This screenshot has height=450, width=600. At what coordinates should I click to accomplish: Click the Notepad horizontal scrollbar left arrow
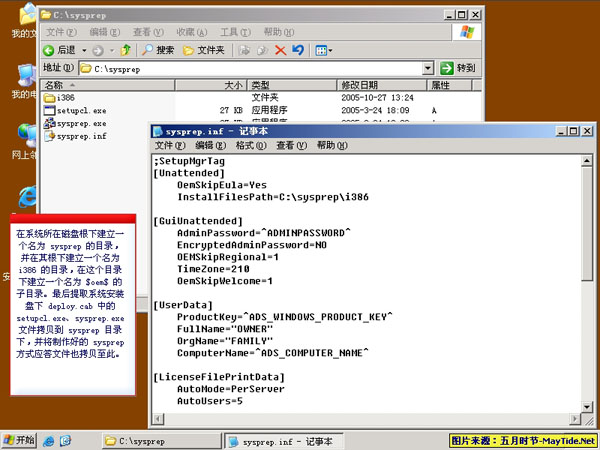(158, 419)
